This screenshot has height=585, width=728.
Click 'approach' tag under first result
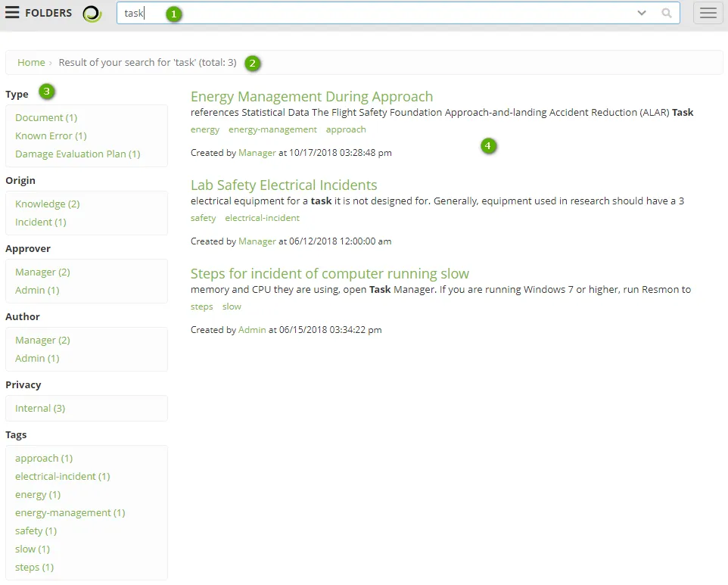346,129
